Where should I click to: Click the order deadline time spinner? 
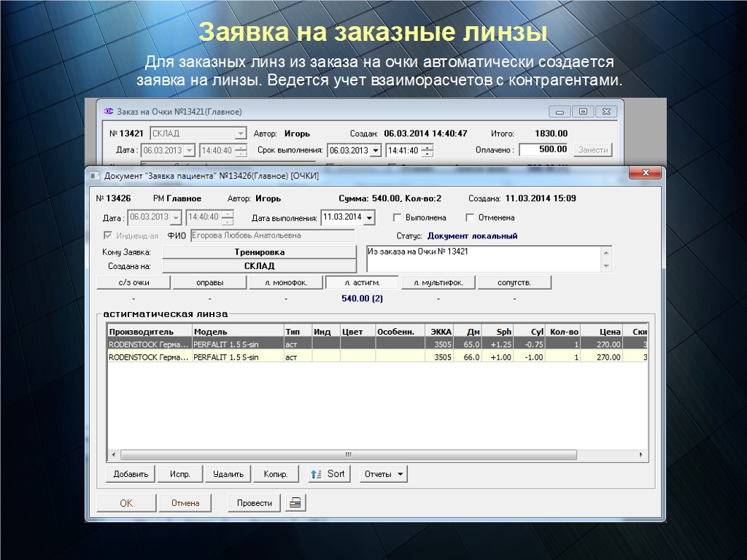tap(427, 150)
